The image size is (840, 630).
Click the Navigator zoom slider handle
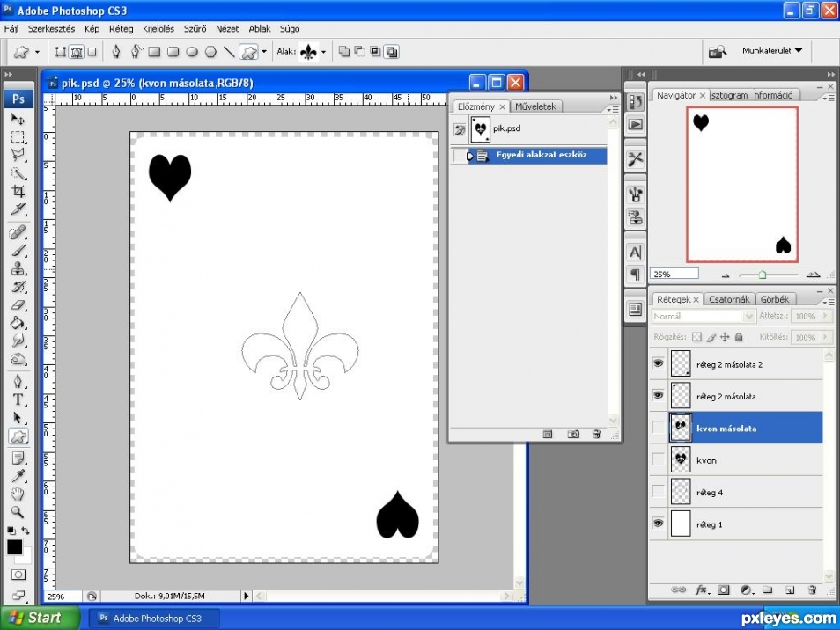pos(763,275)
